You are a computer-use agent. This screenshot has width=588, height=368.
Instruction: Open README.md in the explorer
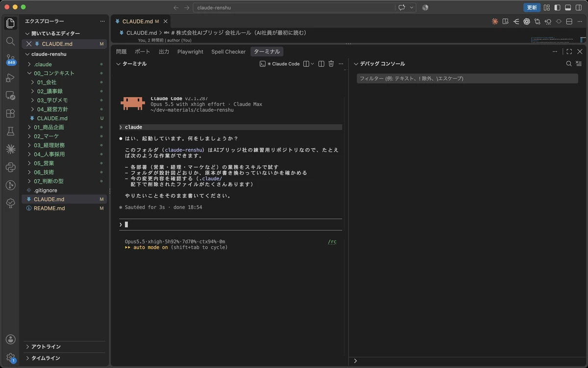[x=64, y=208]
